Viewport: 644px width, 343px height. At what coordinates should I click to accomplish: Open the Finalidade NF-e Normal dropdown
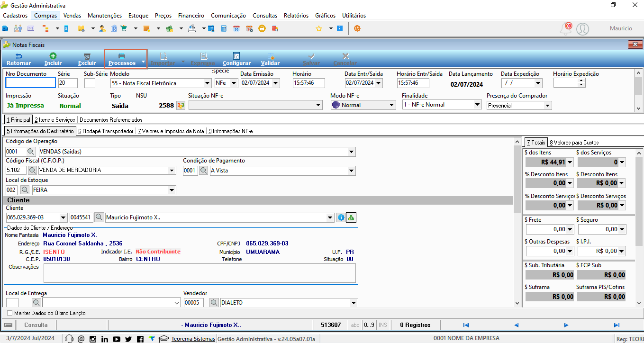477,105
